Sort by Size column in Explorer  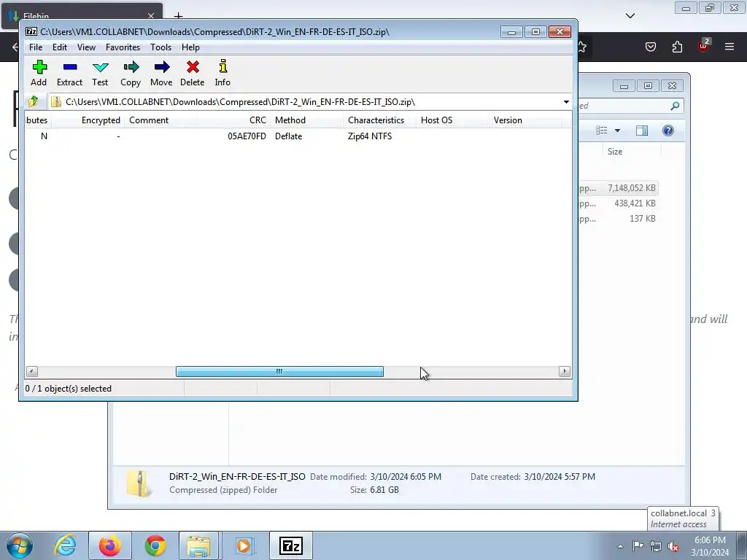614,152
